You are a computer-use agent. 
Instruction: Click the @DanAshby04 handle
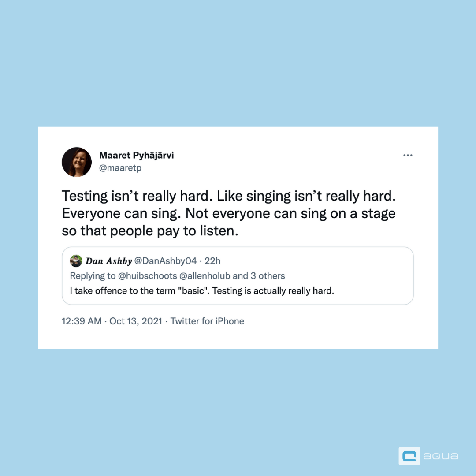pyautogui.click(x=165, y=261)
